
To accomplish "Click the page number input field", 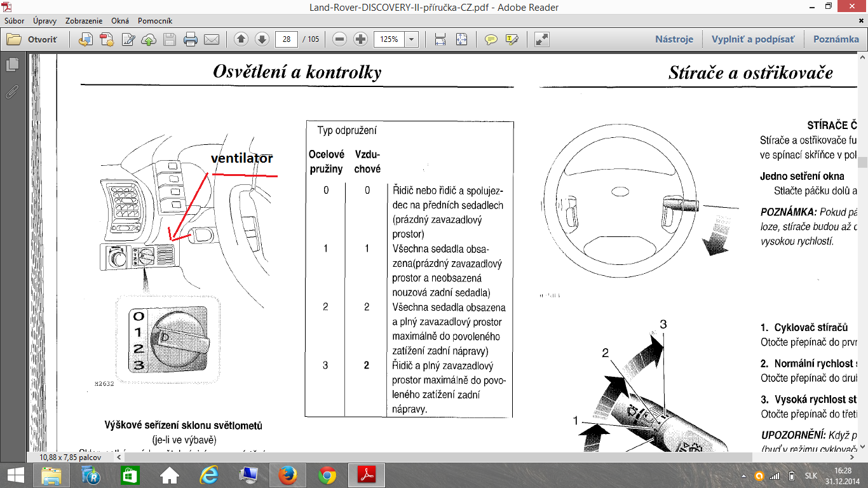I will pos(287,39).
